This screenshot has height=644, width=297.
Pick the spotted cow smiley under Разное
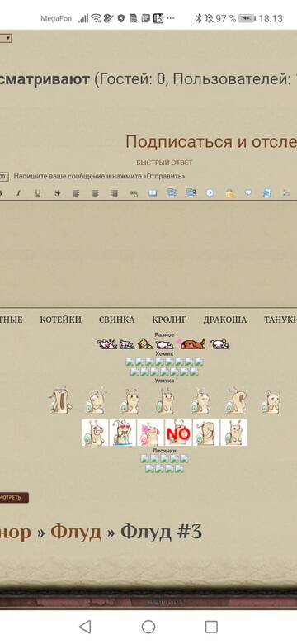(x=107, y=344)
